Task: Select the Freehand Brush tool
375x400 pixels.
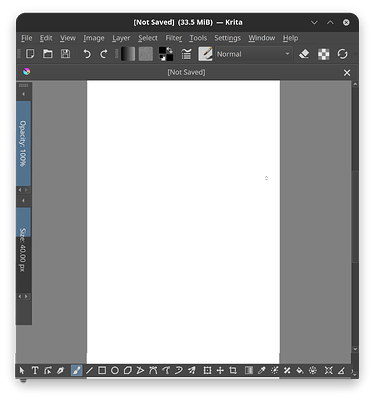Action: (x=76, y=370)
